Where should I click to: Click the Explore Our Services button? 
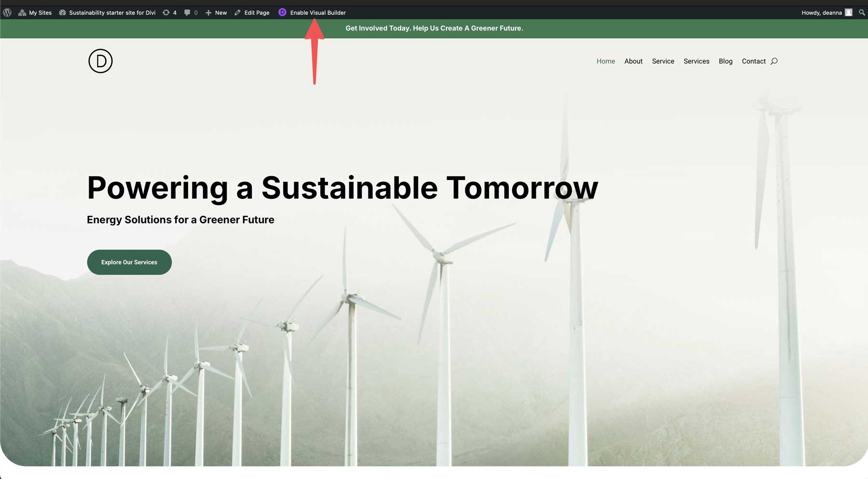tap(129, 262)
